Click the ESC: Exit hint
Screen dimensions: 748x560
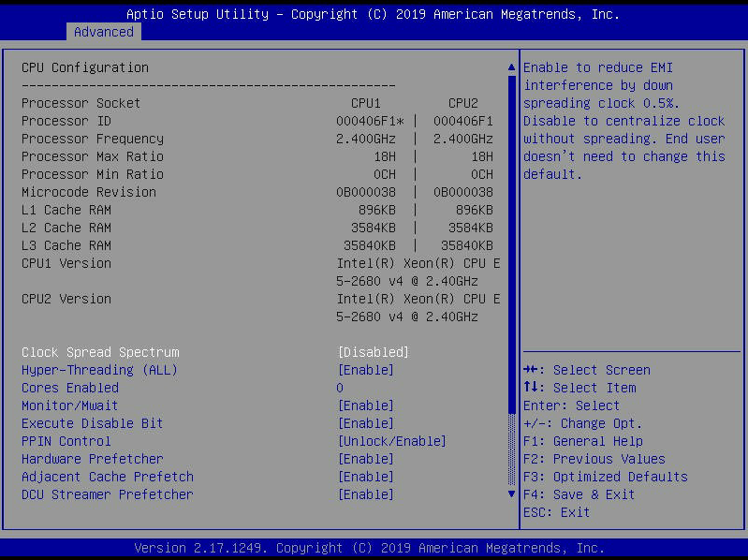coord(557,512)
